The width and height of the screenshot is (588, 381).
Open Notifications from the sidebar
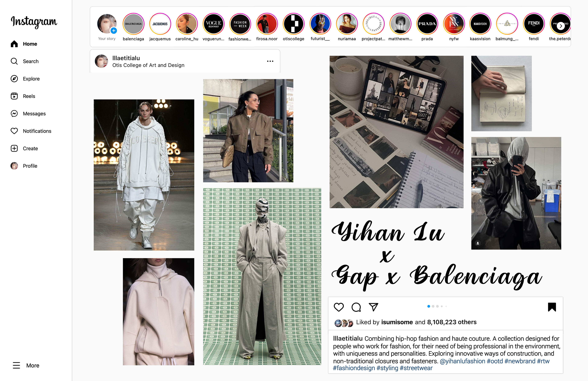(31, 131)
